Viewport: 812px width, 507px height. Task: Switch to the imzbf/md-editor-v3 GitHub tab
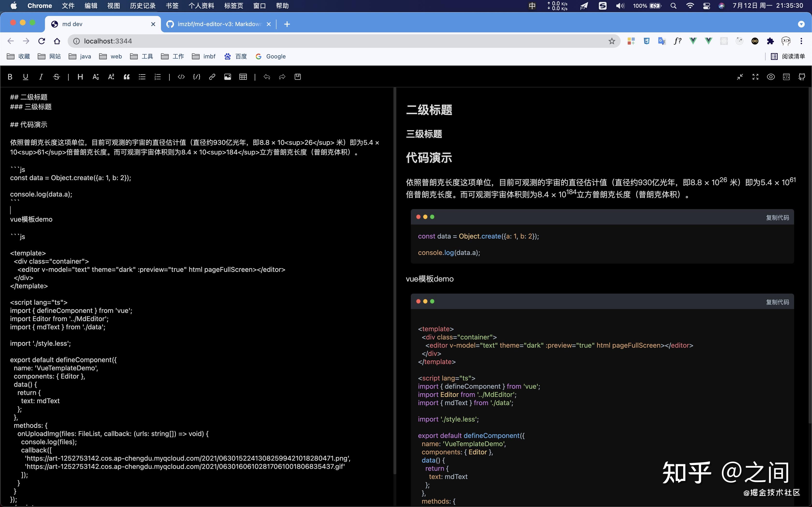[215, 24]
